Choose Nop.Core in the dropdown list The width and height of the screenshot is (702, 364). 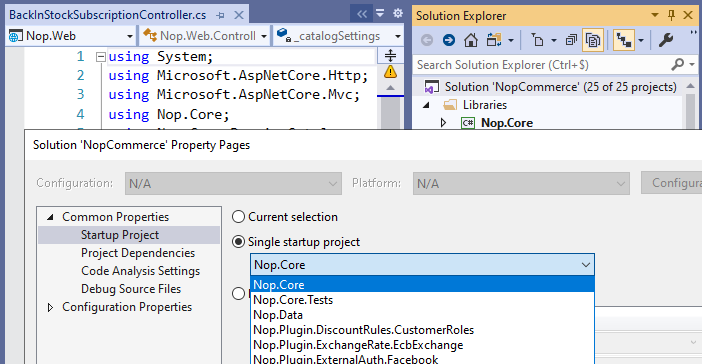pyautogui.click(x=423, y=285)
